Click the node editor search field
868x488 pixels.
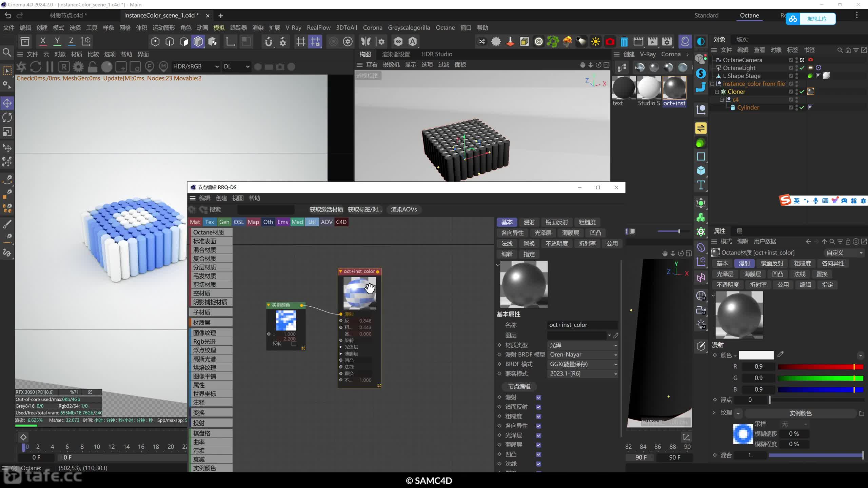(266, 209)
